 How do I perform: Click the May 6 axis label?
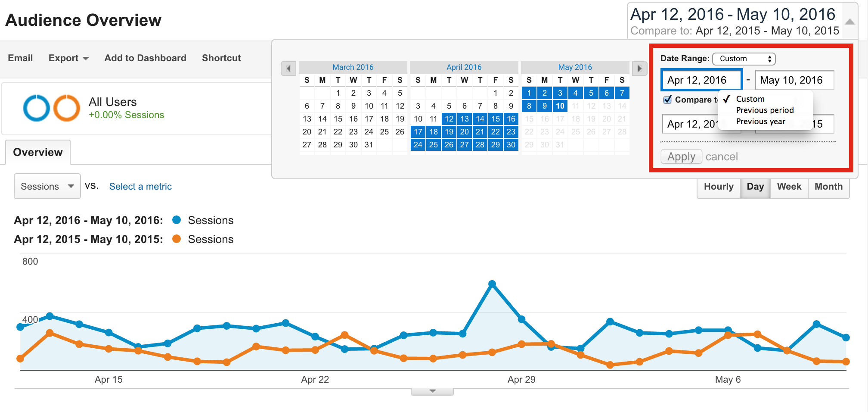pyautogui.click(x=728, y=380)
